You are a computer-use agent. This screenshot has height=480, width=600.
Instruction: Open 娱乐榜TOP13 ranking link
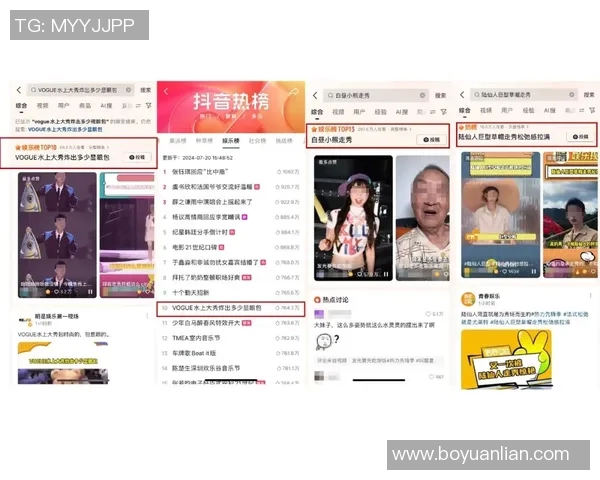pyautogui.click(x=361, y=129)
